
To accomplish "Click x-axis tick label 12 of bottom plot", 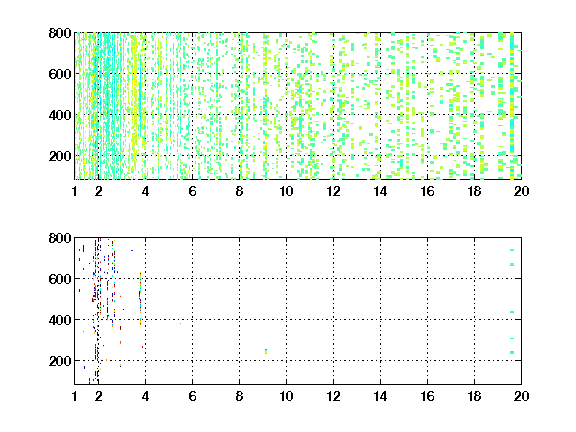I will point(333,396).
